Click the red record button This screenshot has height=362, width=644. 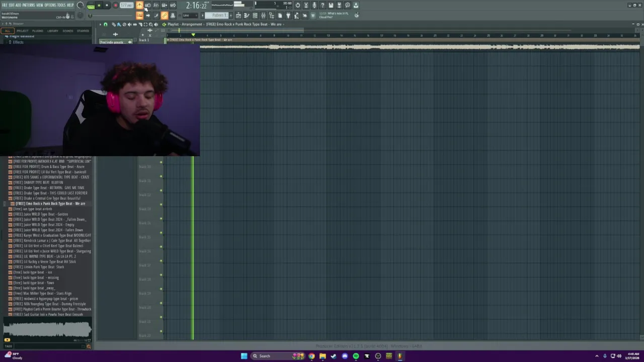tap(115, 5)
